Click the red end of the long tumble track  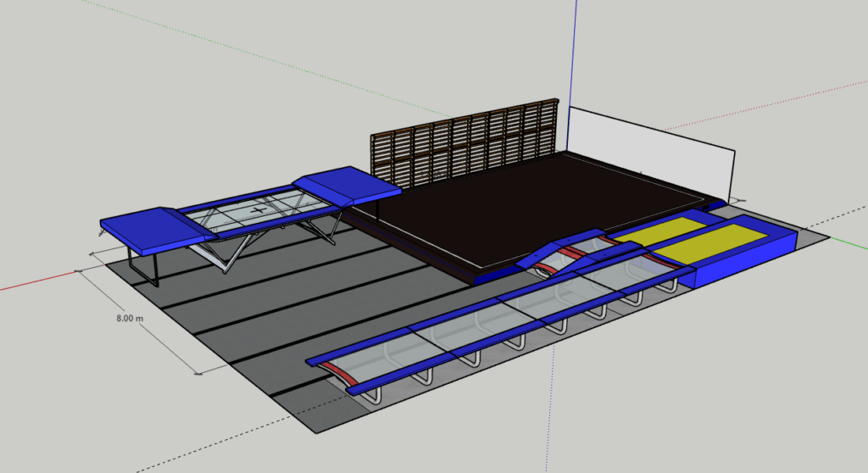click(342, 371)
